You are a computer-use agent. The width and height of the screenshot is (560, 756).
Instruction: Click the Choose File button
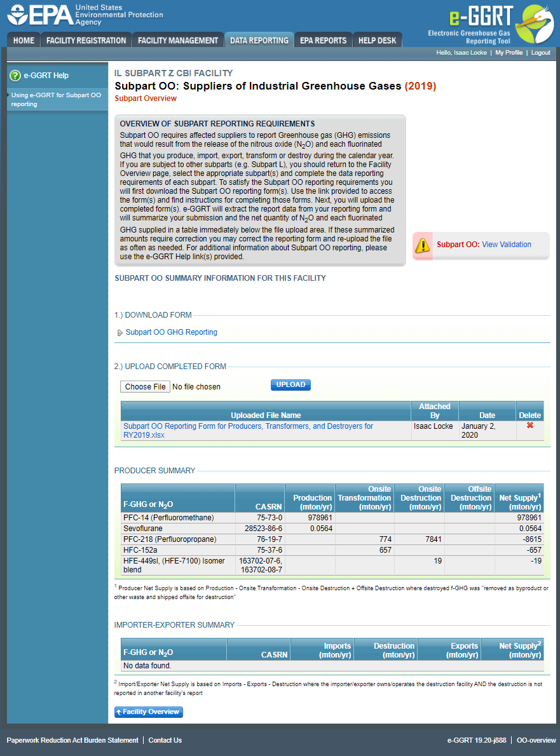145,387
